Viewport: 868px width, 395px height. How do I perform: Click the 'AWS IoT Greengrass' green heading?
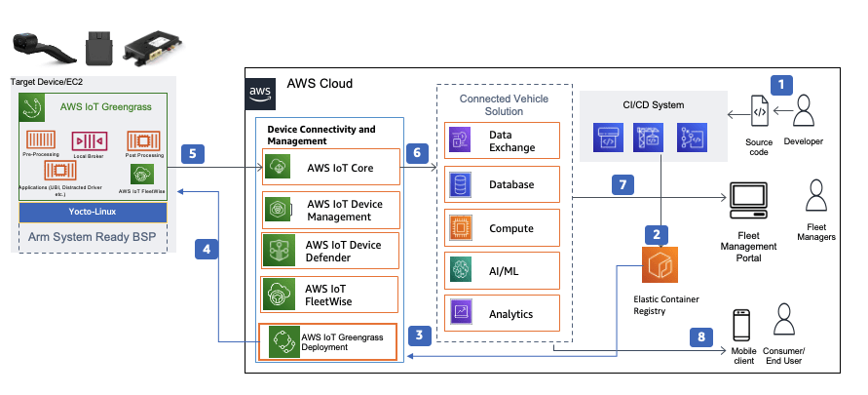pyautogui.click(x=106, y=107)
